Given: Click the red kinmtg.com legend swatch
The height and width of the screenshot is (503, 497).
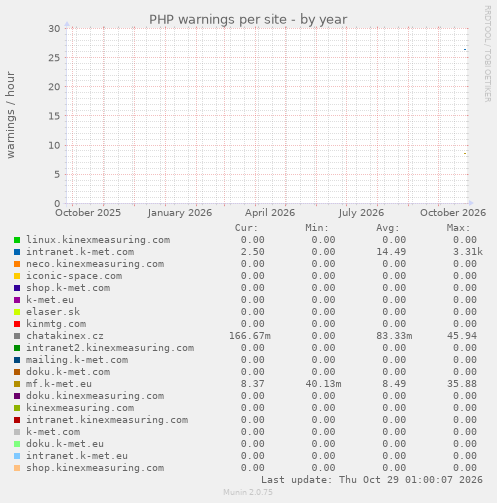Looking at the screenshot, I should (x=17, y=324).
